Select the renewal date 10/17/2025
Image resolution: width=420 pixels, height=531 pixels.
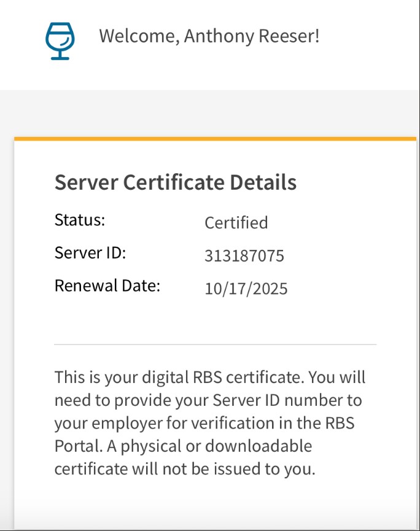246,289
